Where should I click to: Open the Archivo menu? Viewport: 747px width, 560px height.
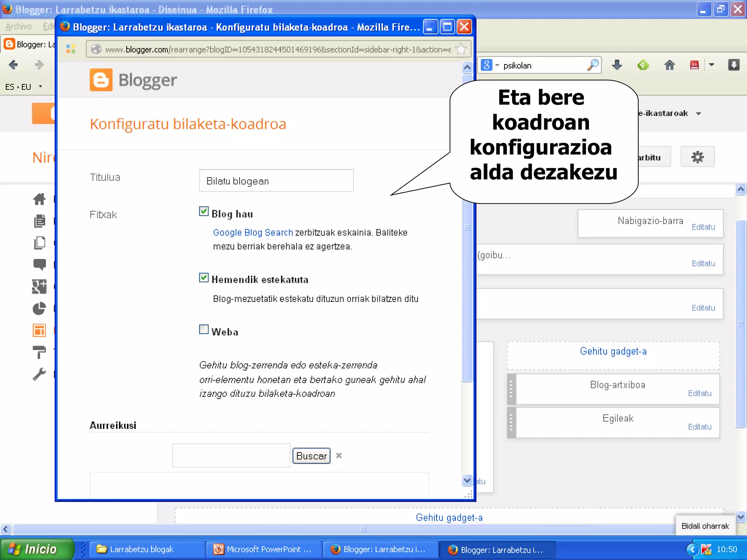click(18, 26)
